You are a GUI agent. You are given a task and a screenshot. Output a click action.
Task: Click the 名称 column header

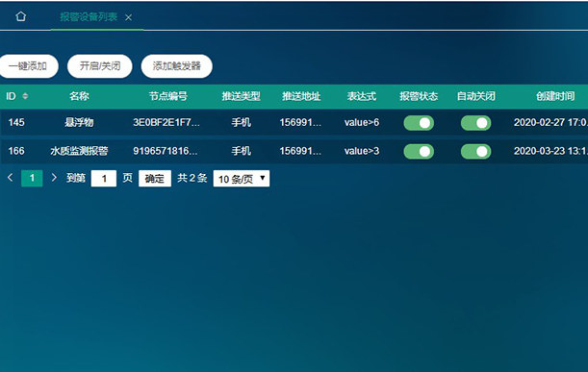79,96
